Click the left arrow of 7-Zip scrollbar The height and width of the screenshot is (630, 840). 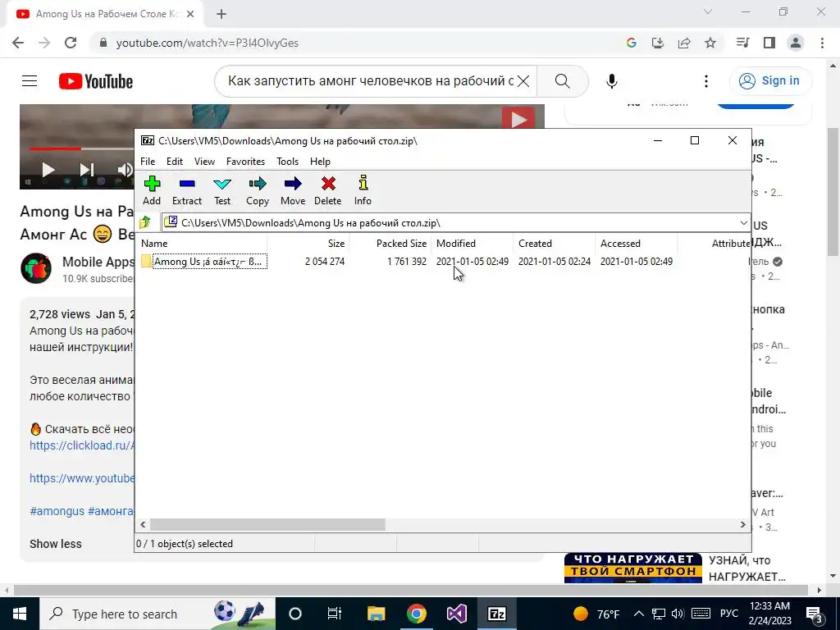point(143,524)
